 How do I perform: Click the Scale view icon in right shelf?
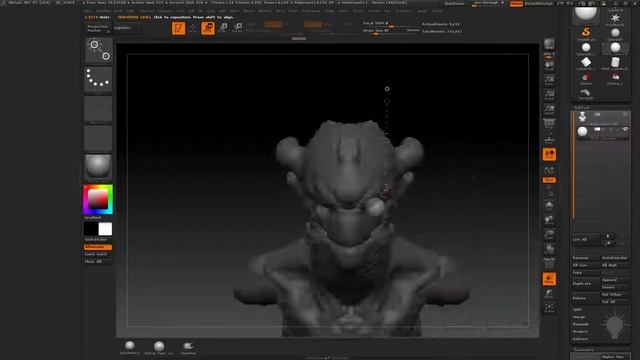549,235
